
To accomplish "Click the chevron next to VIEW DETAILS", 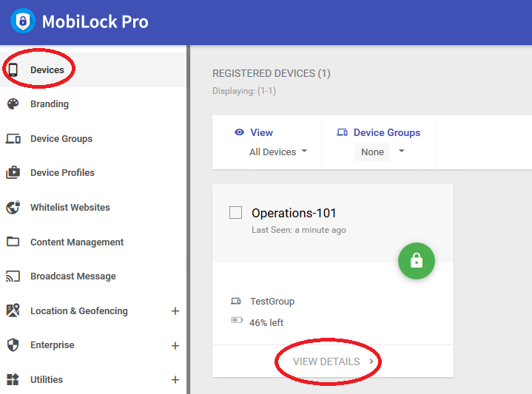I will point(371,361).
